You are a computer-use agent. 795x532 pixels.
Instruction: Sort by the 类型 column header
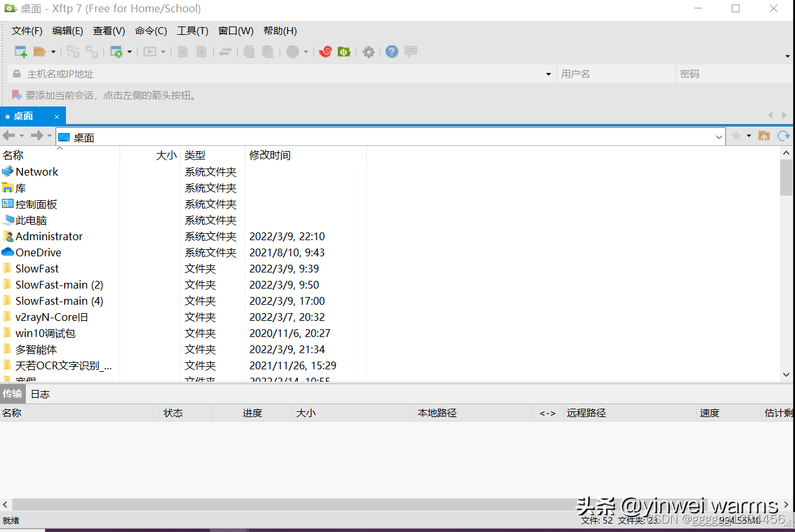pos(213,155)
